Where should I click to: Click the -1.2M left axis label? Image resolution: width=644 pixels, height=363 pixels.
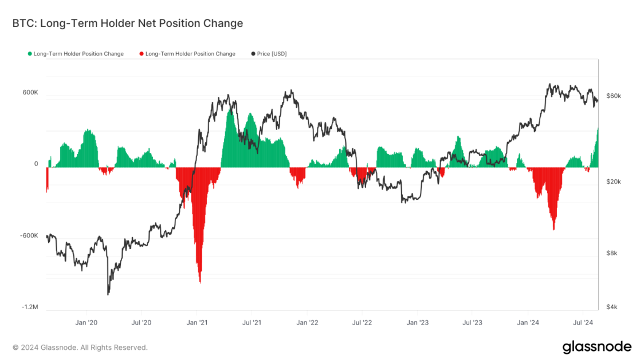coord(30,307)
